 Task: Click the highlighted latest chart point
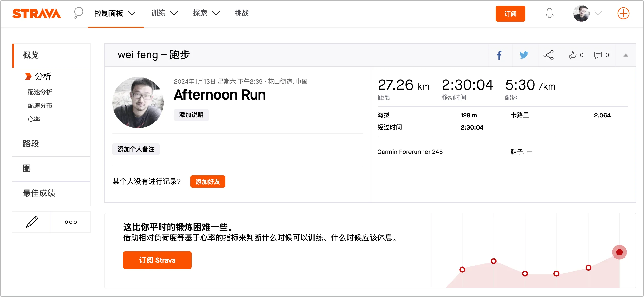[619, 252]
